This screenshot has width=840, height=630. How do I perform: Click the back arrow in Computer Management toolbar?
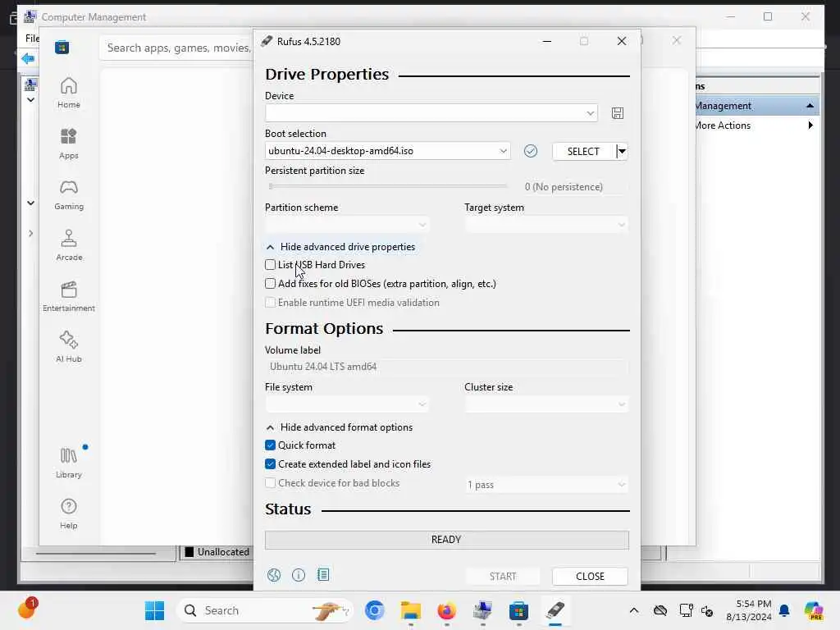28,58
